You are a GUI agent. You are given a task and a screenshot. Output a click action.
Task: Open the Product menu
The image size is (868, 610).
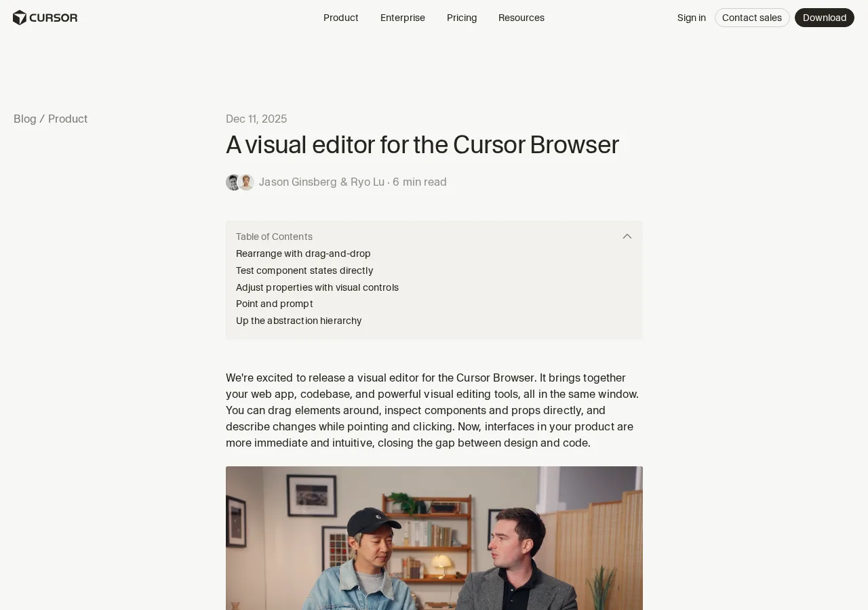[x=341, y=18]
